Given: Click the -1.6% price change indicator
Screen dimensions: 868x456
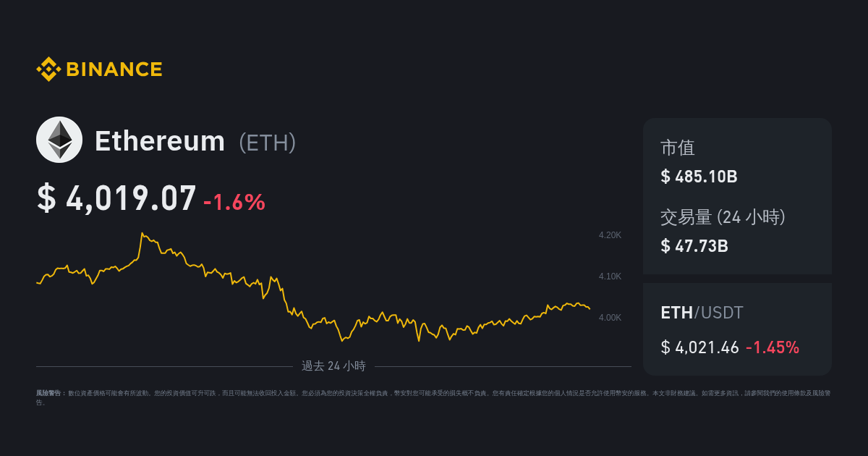Looking at the screenshot, I should [x=234, y=202].
